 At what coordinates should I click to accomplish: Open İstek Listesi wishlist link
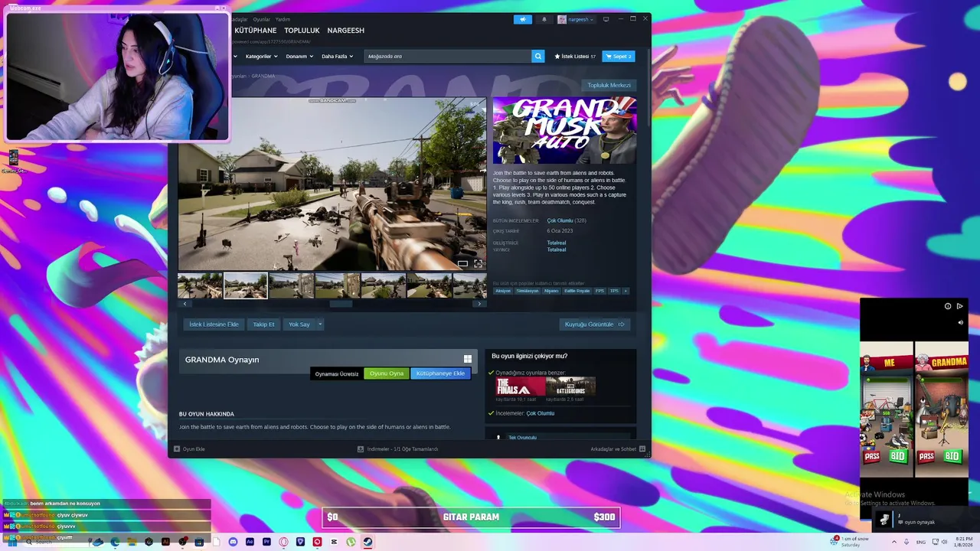click(575, 56)
